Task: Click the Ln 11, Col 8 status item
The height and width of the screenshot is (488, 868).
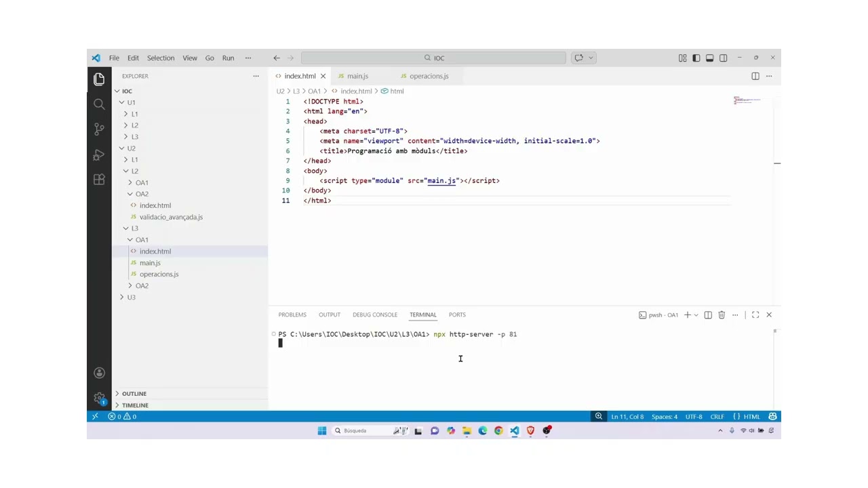Action: [x=627, y=416]
